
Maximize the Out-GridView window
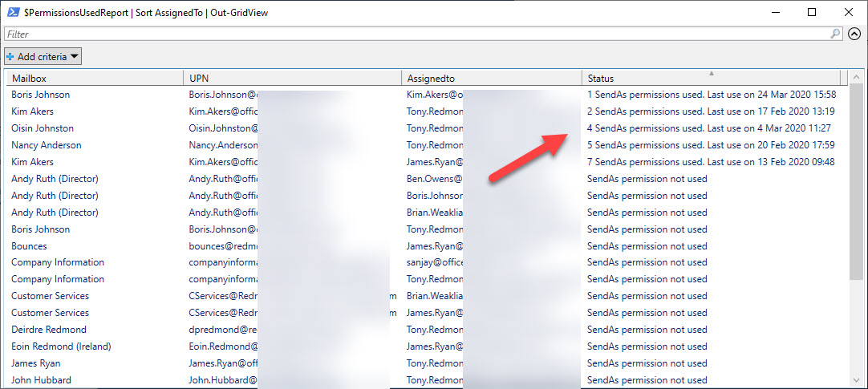pos(811,12)
